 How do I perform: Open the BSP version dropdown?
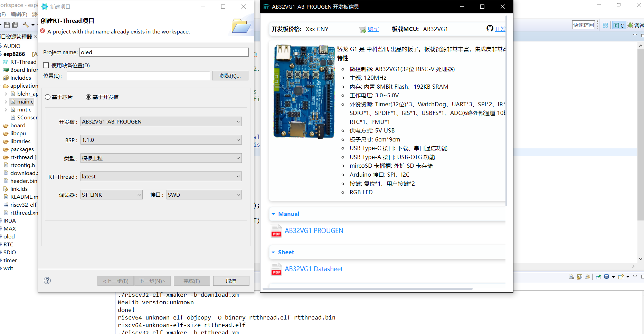pos(238,140)
